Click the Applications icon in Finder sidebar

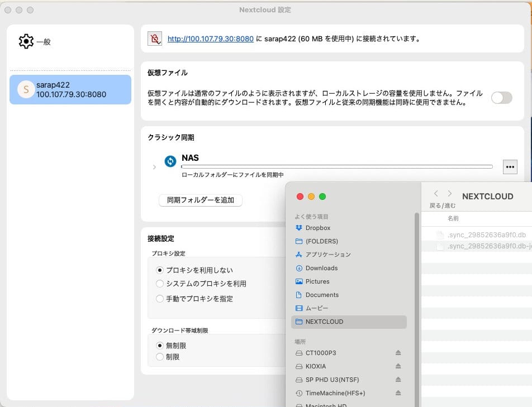tap(299, 255)
